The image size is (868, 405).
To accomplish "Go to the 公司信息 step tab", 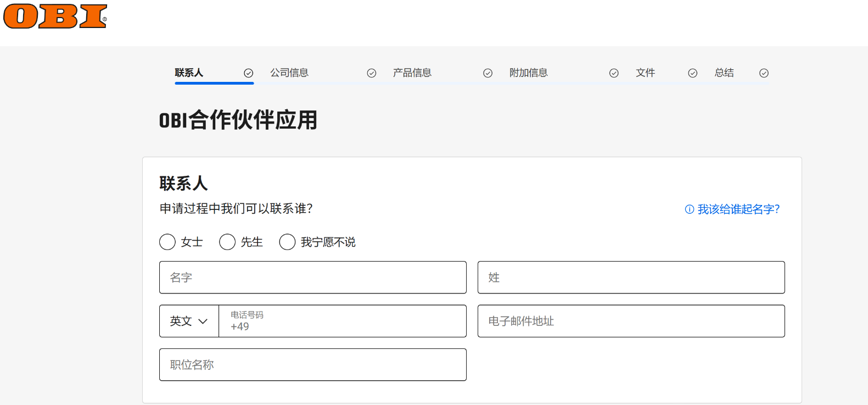I will (289, 73).
